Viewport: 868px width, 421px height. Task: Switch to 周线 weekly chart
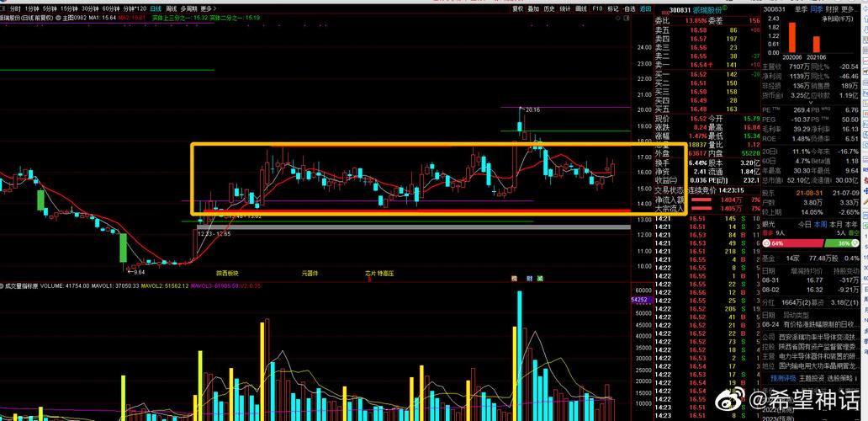[x=171, y=9]
